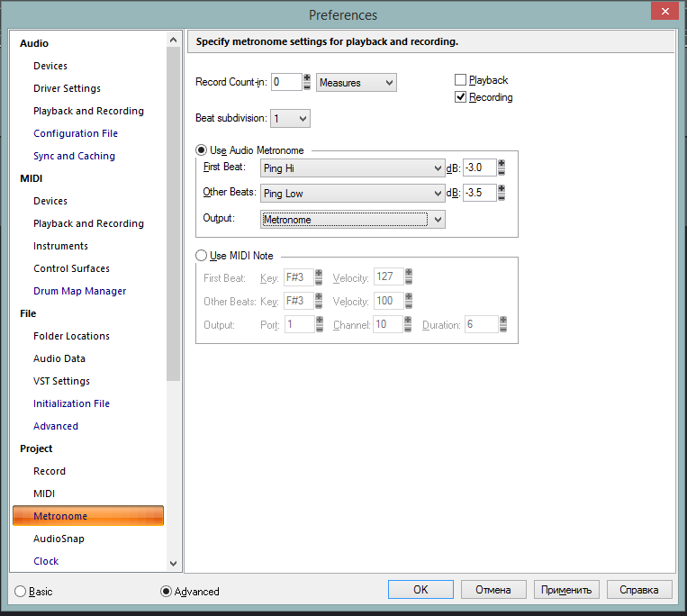Close the Preferences dialog with X
The image size is (687, 616).
point(664,11)
